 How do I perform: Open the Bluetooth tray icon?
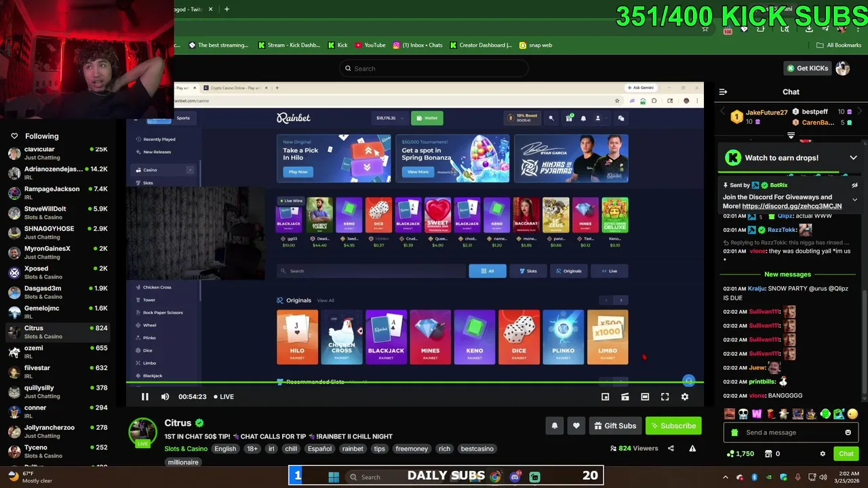coord(754,477)
